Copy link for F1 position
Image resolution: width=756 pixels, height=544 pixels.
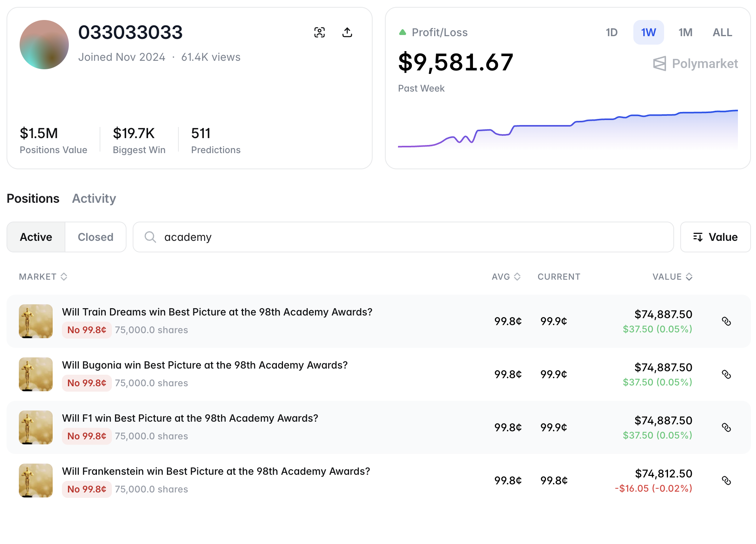coord(726,427)
